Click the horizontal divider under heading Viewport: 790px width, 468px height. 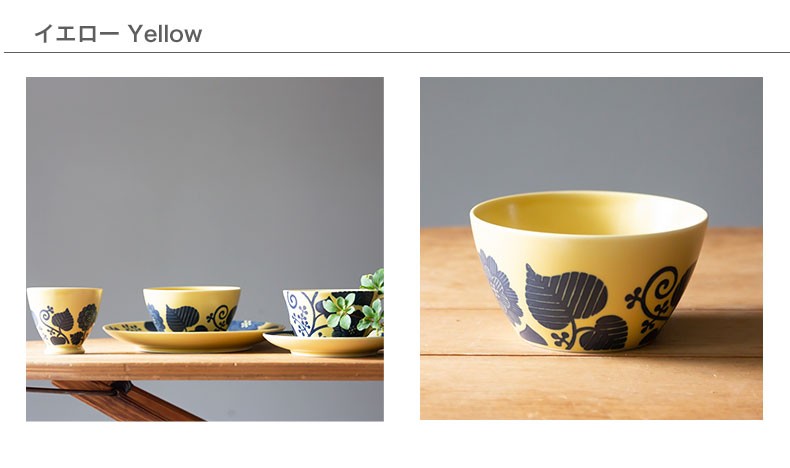(397, 52)
